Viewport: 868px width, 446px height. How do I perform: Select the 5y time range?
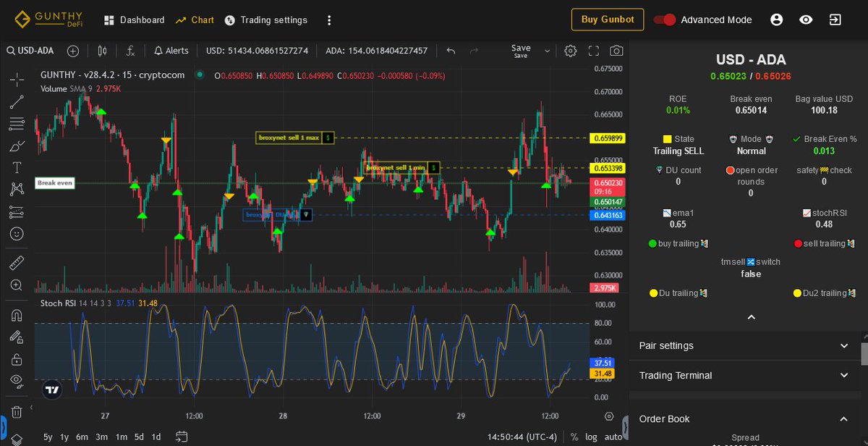pyautogui.click(x=48, y=437)
